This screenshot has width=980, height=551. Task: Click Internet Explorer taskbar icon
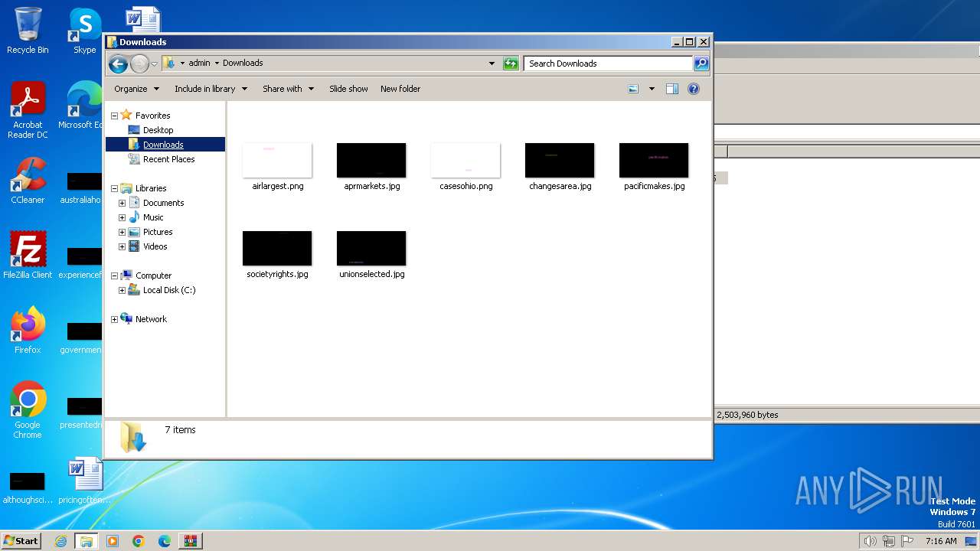[60, 541]
